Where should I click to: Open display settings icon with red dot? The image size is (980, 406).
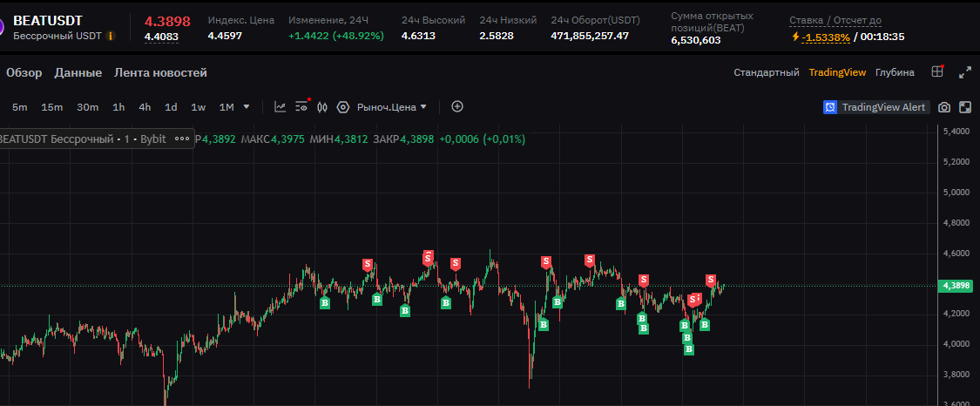click(x=302, y=105)
